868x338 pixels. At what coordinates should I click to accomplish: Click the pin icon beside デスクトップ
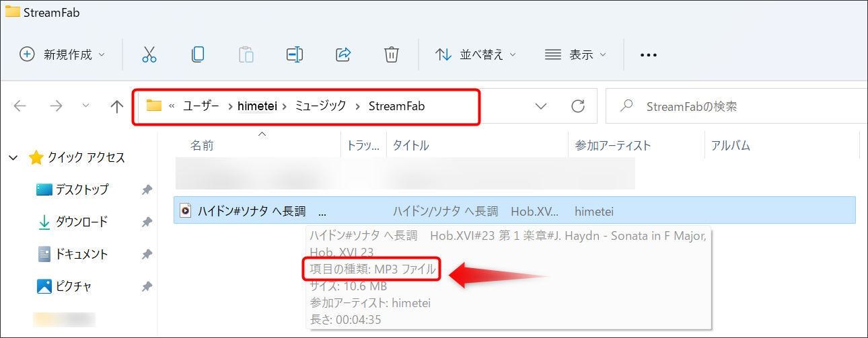[x=147, y=190]
